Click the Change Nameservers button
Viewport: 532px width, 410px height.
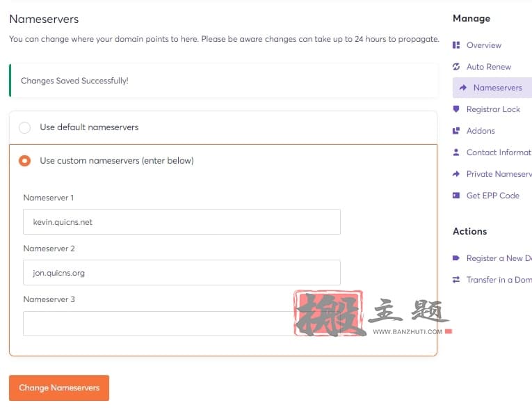[x=59, y=388]
